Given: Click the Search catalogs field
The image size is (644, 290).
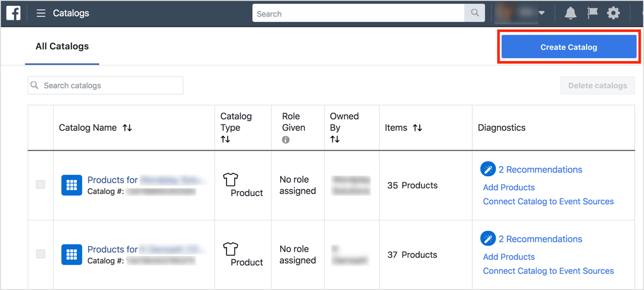Looking at the screenshot, I should coord(105,85).
